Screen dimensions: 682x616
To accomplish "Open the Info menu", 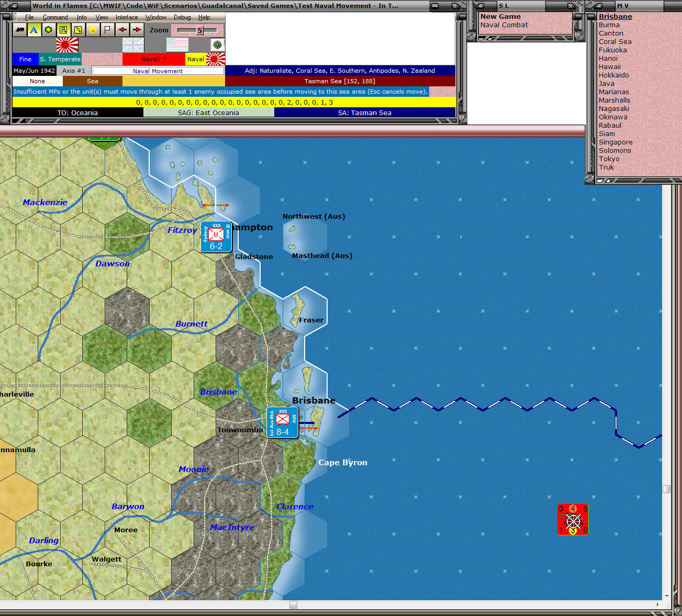I will click(x=82, y=17).
